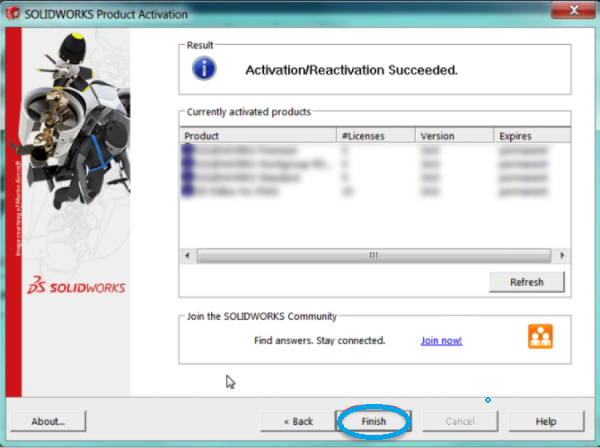Click the horizontal scrollbar thumb
The image size is (600, 448).
coord(372,255)
